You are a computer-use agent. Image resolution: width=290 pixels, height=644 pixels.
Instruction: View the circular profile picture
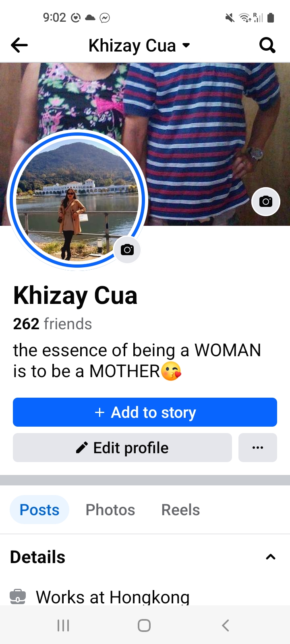pos(77,200)
